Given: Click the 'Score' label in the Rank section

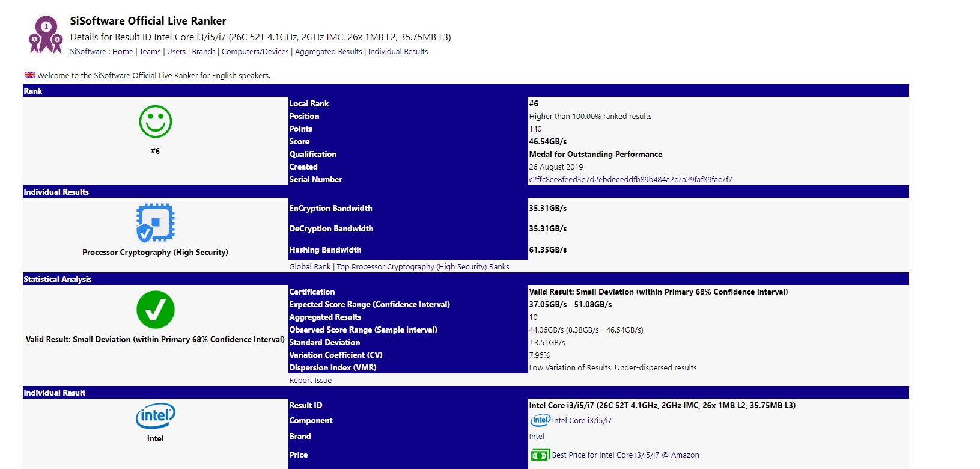Looking at the screenshot, I should [300, 141].
